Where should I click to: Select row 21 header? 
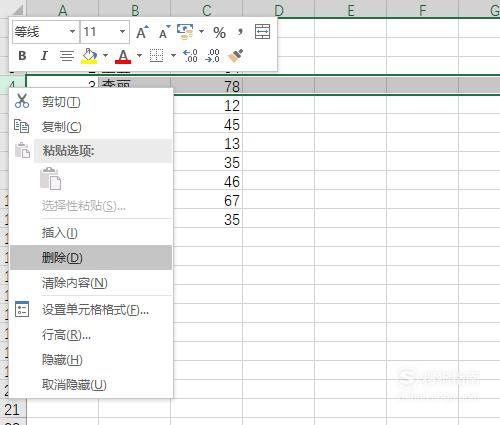13,410
